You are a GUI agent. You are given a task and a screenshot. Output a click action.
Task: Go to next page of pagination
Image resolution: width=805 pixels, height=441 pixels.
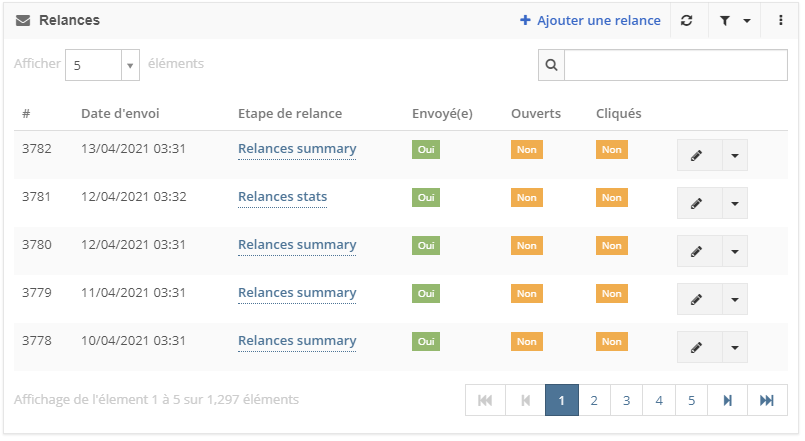(727, 400)
